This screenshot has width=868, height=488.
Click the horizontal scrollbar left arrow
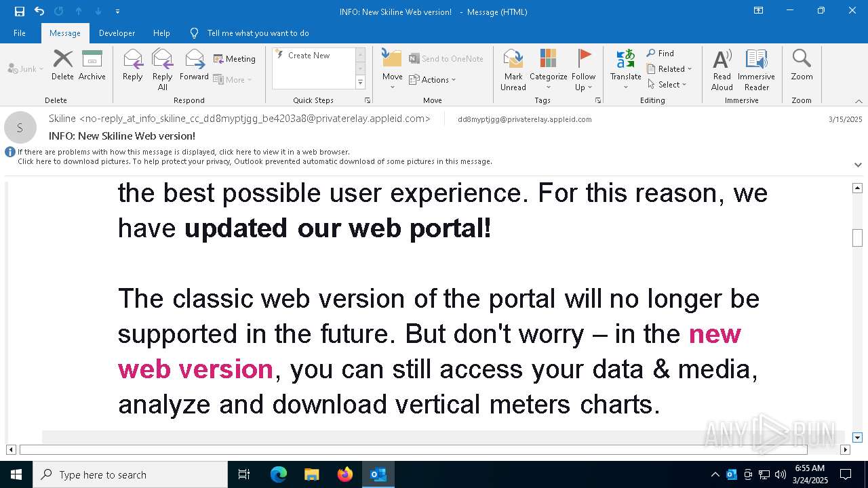click(x=11, y=449)
